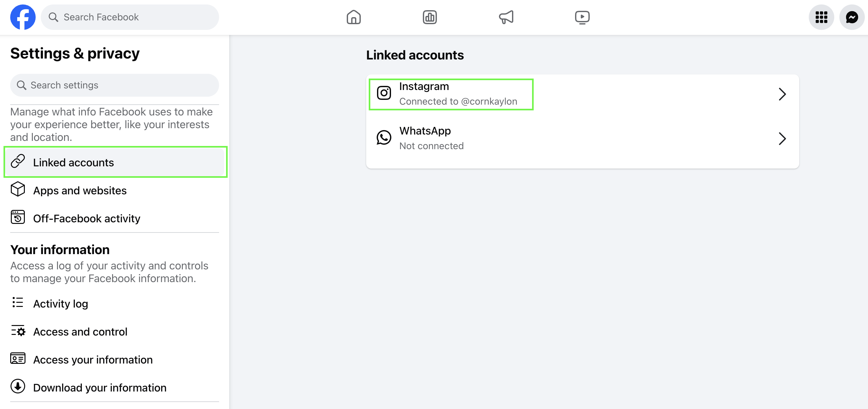Open the Home icon in top navigation
The height and width of the screenshot is (409, 868).
353,17
